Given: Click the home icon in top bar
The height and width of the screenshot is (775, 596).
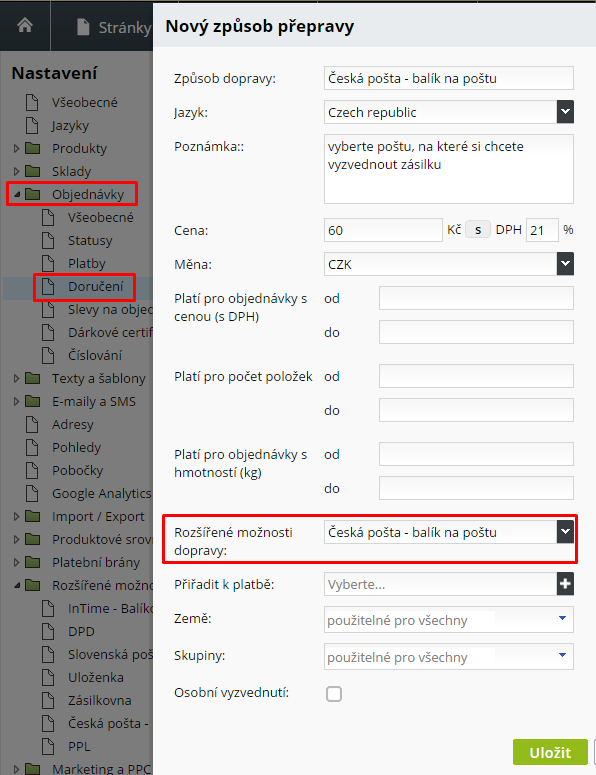Looking at the screenshot, I should pyautogui.click(x=25, y=25).
